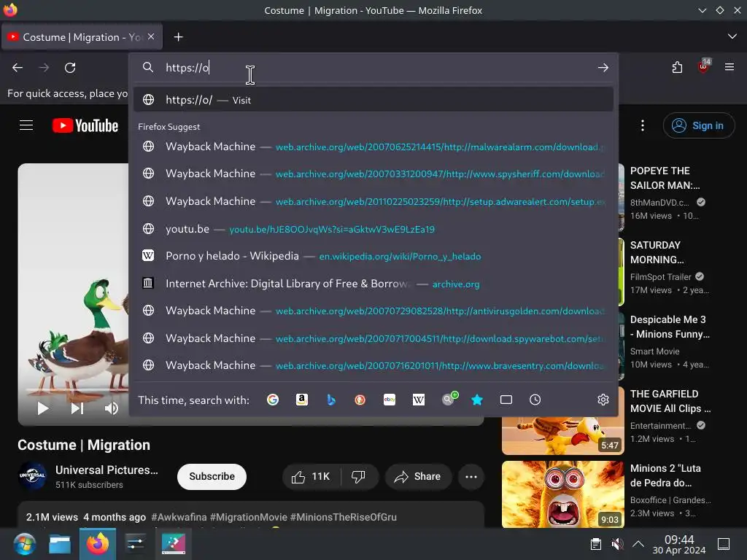Like the video with 11K
747x560 pixels.
pyautogui.click(x=311, y=476)
